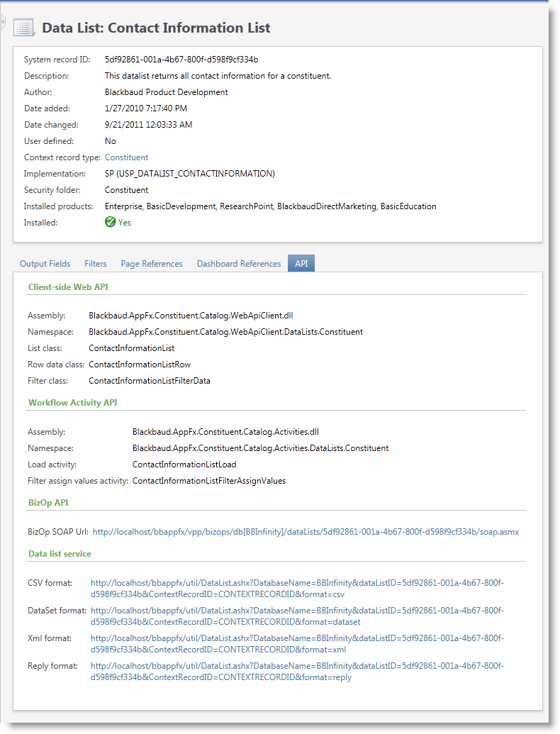This screenshot has width=560, height=734.
Task: Open the Xml format data list link
Action: point(297,644)
